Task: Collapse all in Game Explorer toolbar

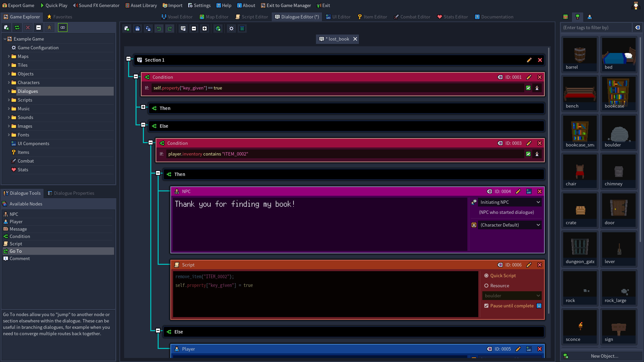Action: coord(39,27)
